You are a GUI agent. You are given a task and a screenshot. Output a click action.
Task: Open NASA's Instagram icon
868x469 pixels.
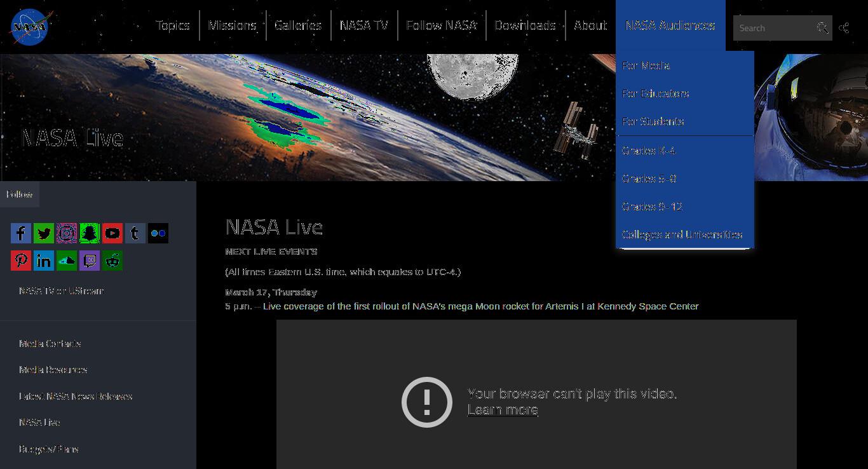[x=67, y=233]
